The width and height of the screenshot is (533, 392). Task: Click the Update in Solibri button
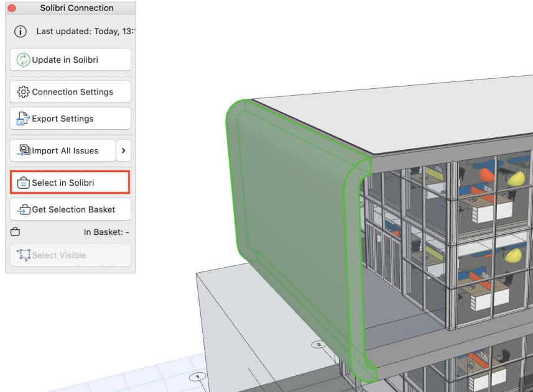click(x=70, y=60)
